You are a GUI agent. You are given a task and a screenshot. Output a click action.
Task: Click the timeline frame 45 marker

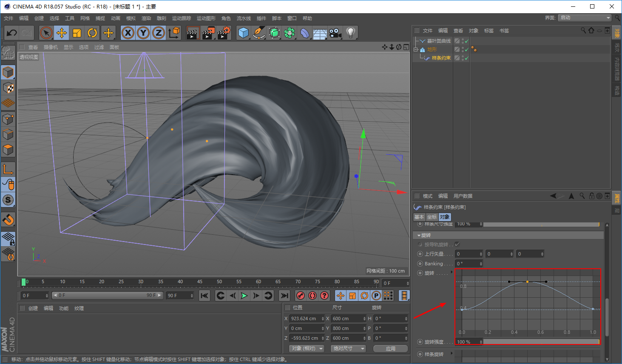[x=200, y=282]
